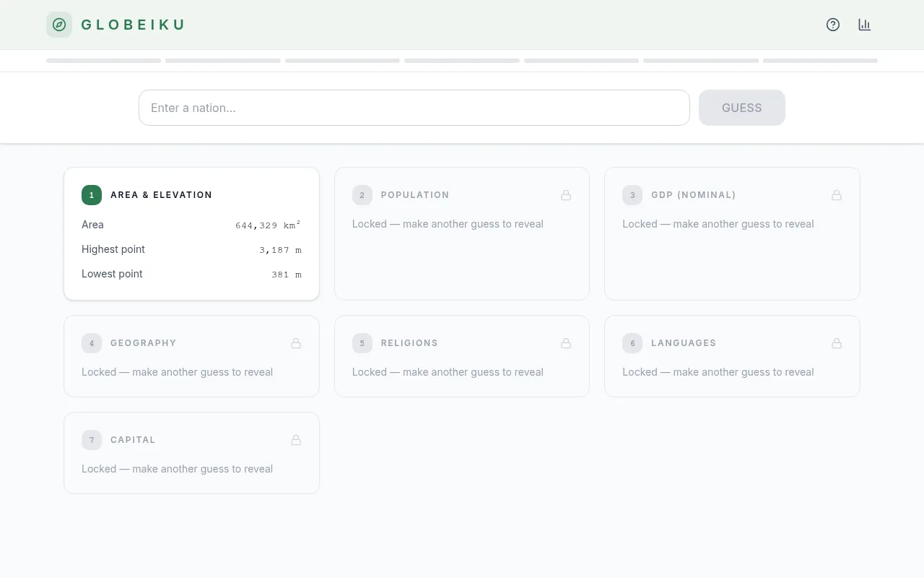Click the GDP (NOMINAL) card heading
924x578 pixels.
[x=694, y=195]
